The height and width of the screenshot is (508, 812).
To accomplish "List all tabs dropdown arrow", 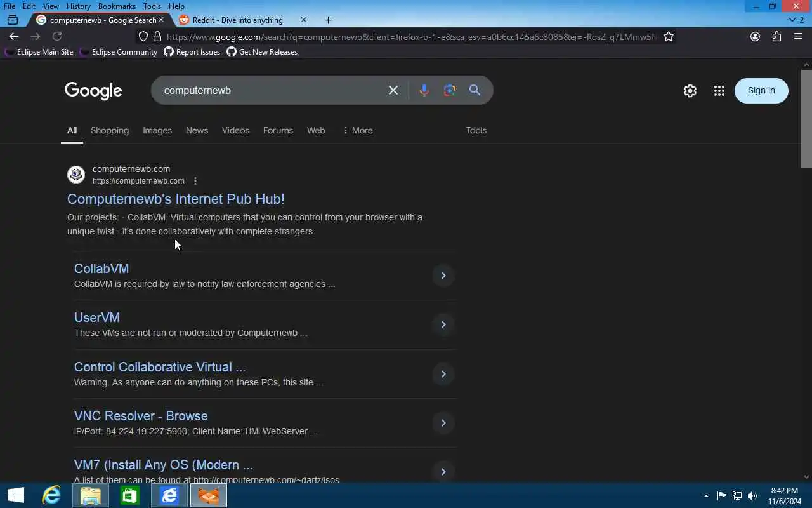I will coord(796,20).
